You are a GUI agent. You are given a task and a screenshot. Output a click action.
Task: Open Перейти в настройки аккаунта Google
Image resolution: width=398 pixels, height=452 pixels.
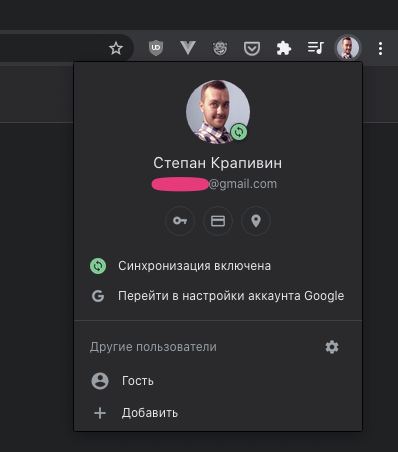218,296
